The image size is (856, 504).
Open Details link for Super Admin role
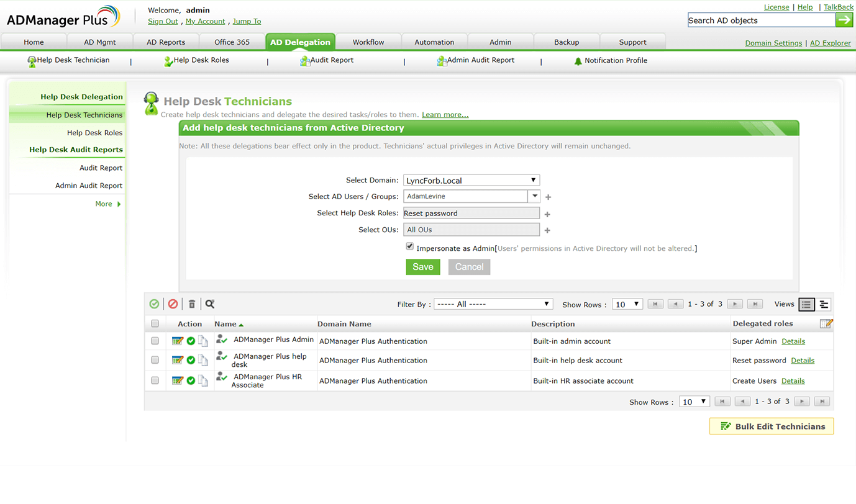[x=793, y=341]
